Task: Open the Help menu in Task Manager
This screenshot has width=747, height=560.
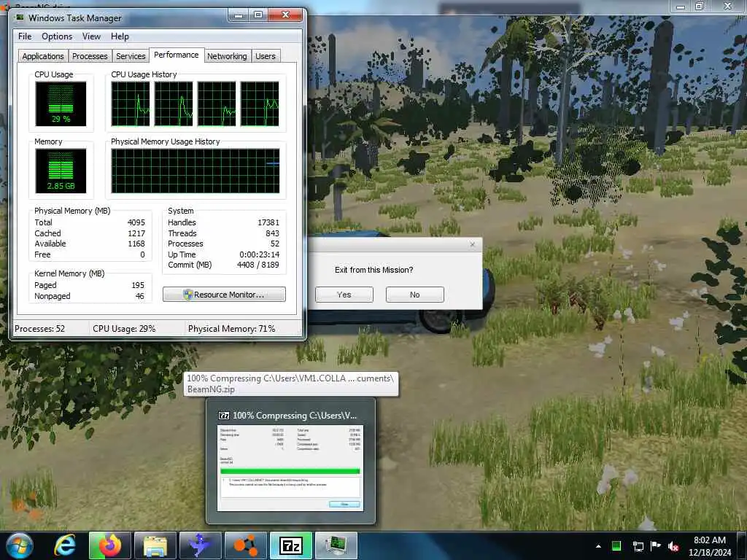Action: (x=120, y=36)
